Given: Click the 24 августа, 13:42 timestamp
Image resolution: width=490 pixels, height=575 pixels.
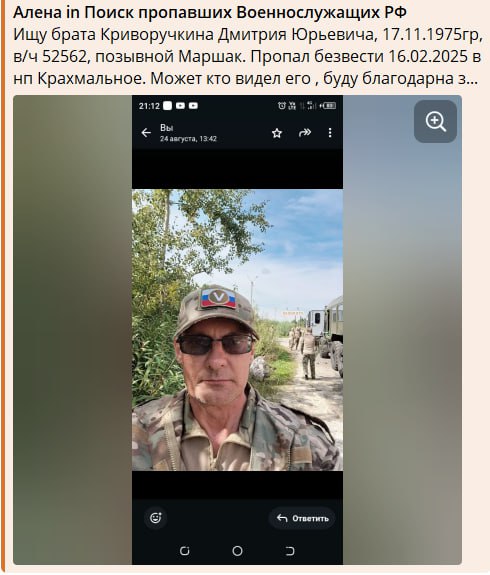Looking at the screenshot, I should coord(188,139).
